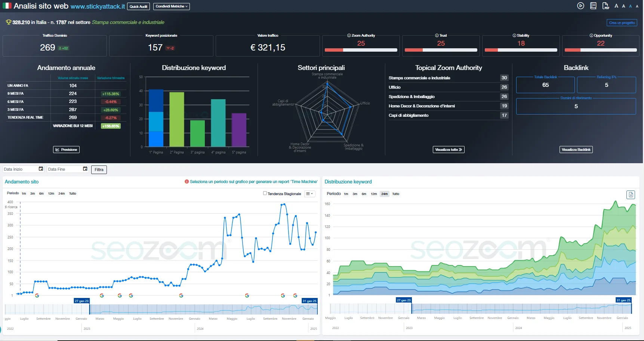Image resolution: width=644 pixels, height=341 pixels.
Task: Set Andamento sito period to 3m
Action: 33,194
